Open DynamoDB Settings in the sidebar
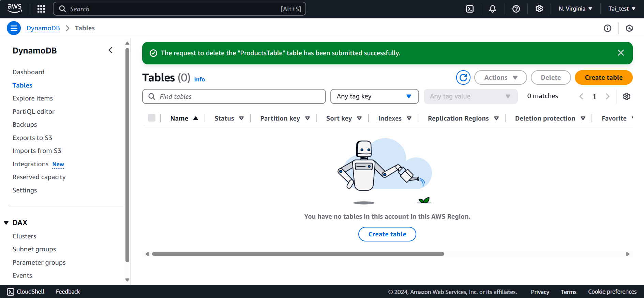Image resolution: width=644 pixels, height=298 pixels. (25, 190)
